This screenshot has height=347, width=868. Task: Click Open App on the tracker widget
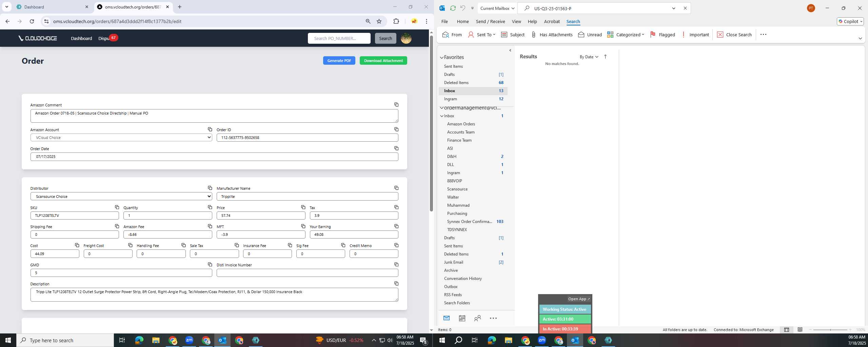[579, 299]
